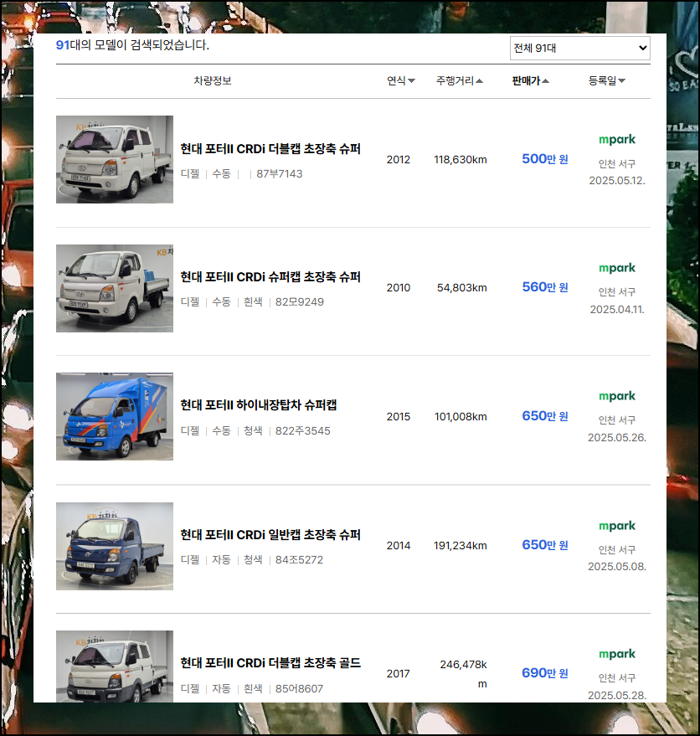
Task: Click the 91대의 모델이 검색되었습니다 result count
Action: (132, 45)
